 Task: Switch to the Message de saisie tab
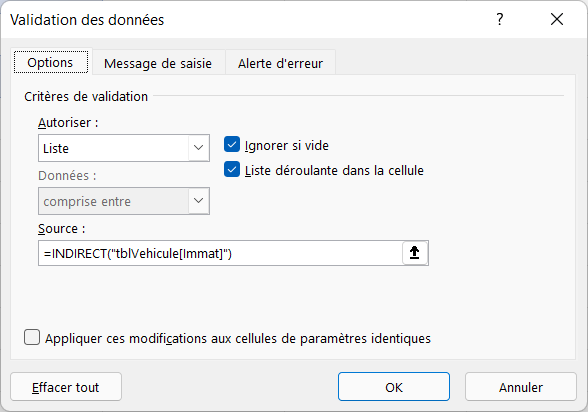(158, 63)
